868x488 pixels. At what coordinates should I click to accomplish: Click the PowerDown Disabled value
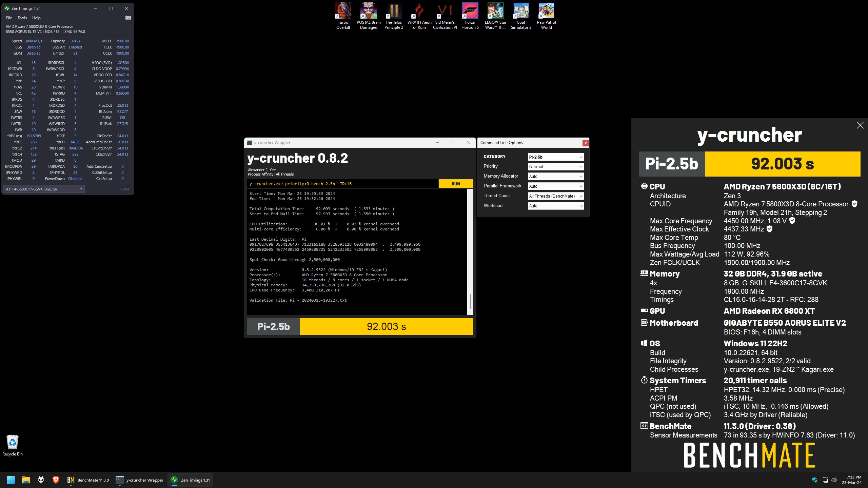75,179
